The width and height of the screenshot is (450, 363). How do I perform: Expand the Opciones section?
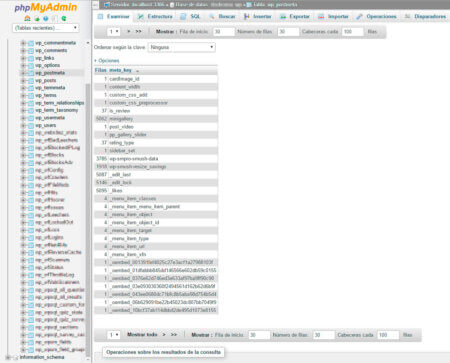107,61
